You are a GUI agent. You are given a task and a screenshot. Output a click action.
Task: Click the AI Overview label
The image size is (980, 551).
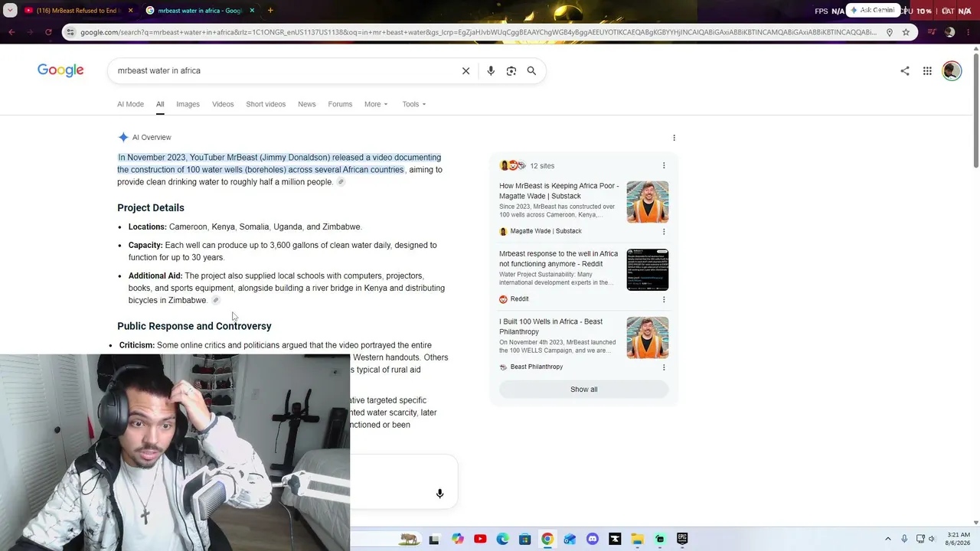(152, 138)
